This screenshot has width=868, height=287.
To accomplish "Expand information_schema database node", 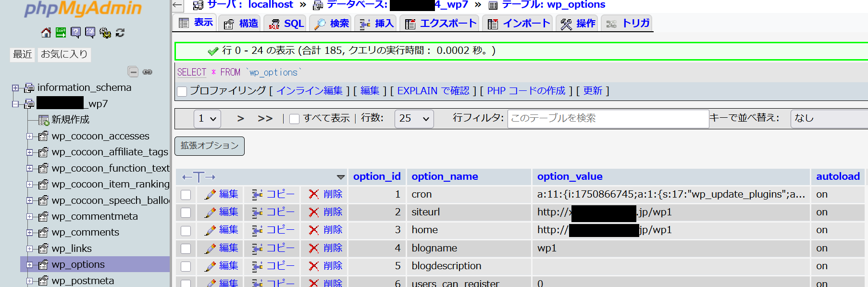I will point(15,88).
